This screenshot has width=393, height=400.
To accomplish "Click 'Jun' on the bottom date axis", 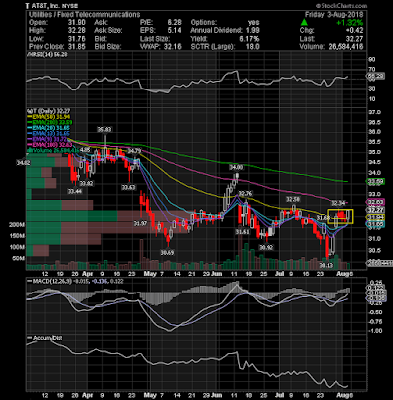I will click(216, 395).
